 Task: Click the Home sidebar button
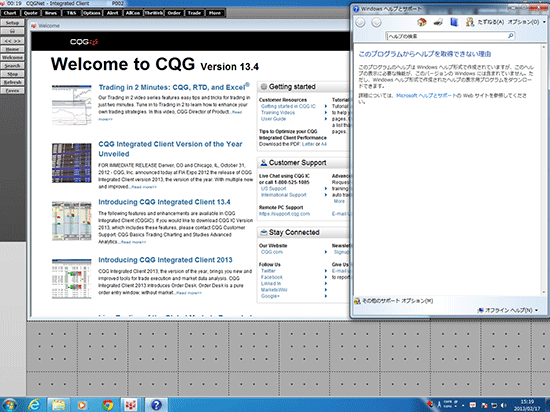pyautogui.click(x=12, y=49)
